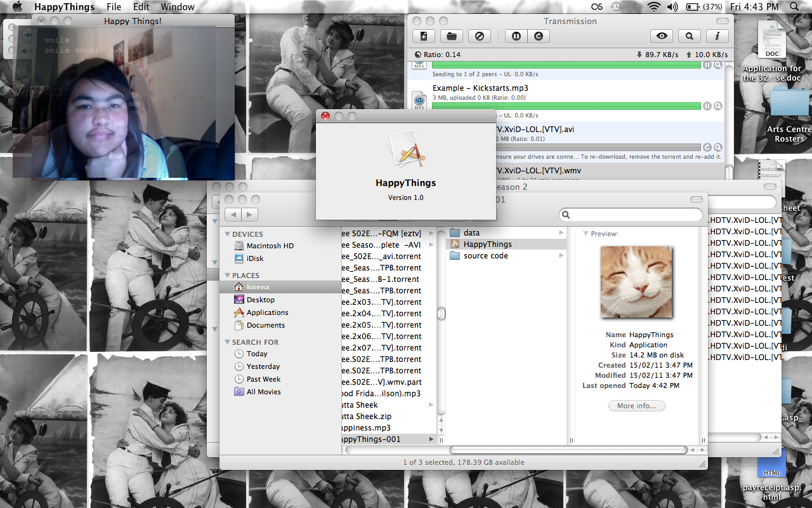This screenshot has width=812, height=508.
Task: Open the File menu
Action: coord(114,7)
